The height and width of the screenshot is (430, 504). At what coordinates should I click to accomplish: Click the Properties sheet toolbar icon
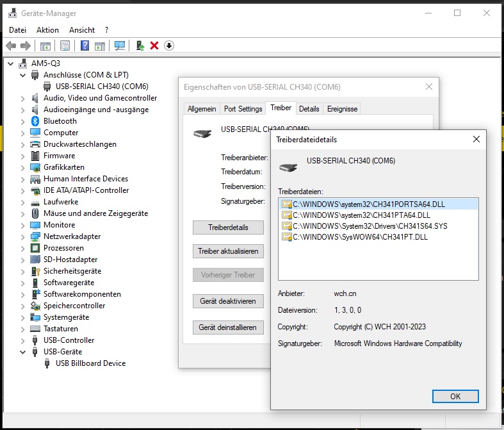65,45
